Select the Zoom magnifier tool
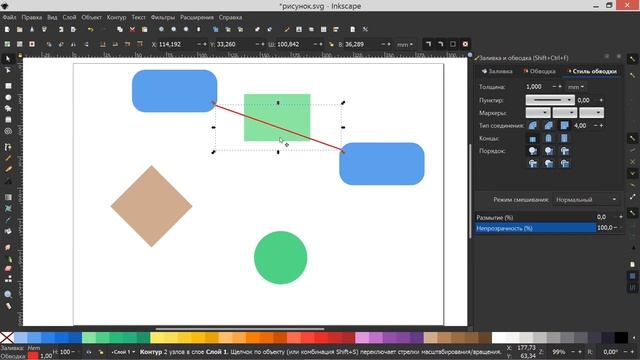 pos(8,294)
